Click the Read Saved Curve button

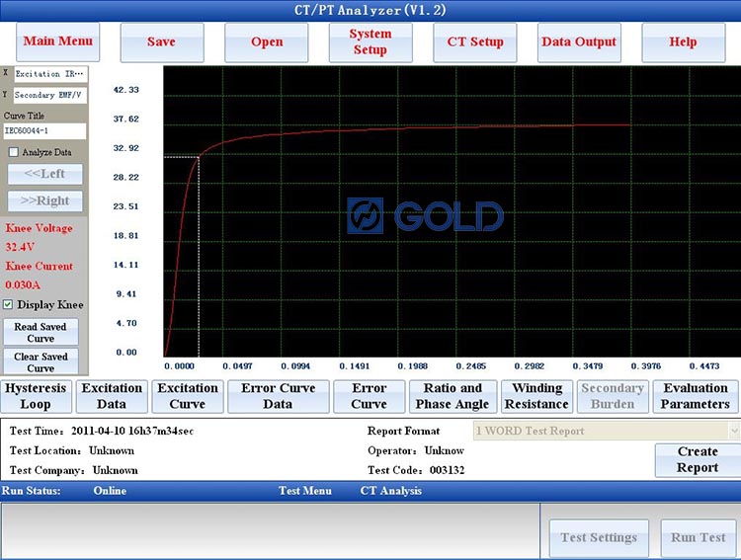point(41,333)
